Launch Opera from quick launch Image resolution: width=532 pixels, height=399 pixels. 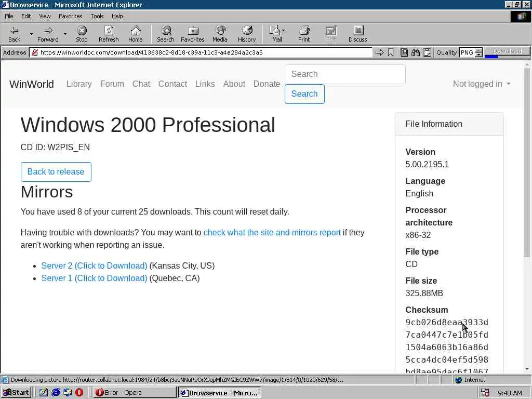point(79,393)
